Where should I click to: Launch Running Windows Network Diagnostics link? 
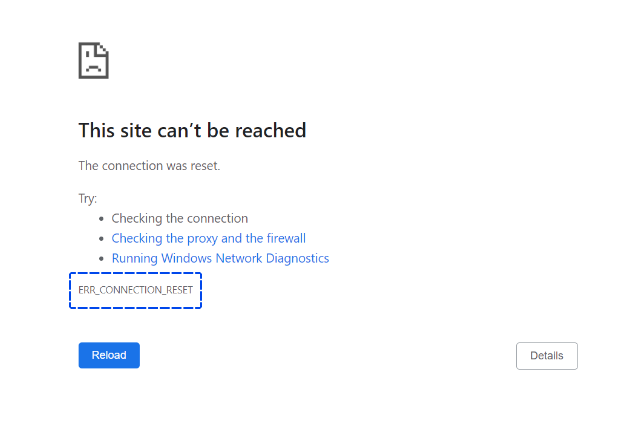220,258
